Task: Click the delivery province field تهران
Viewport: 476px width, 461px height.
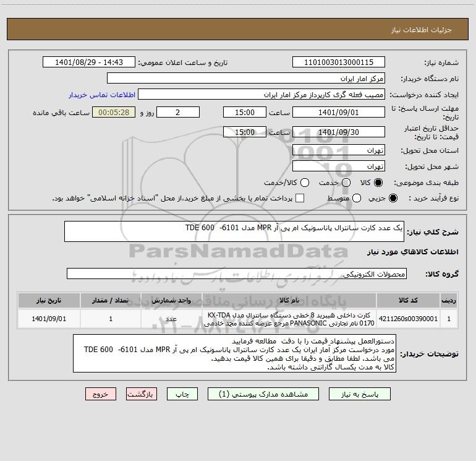Action: point(339,150)
